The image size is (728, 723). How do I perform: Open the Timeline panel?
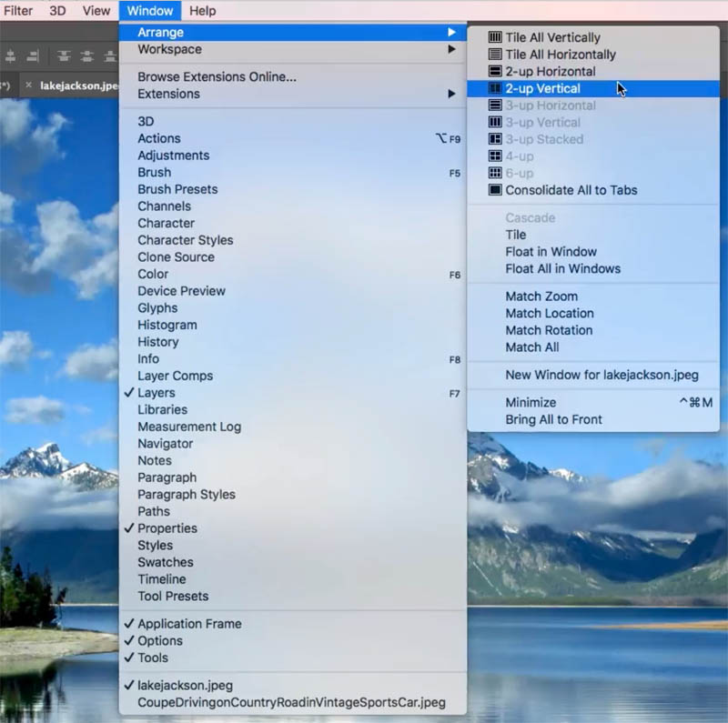[x=292, y=579]
